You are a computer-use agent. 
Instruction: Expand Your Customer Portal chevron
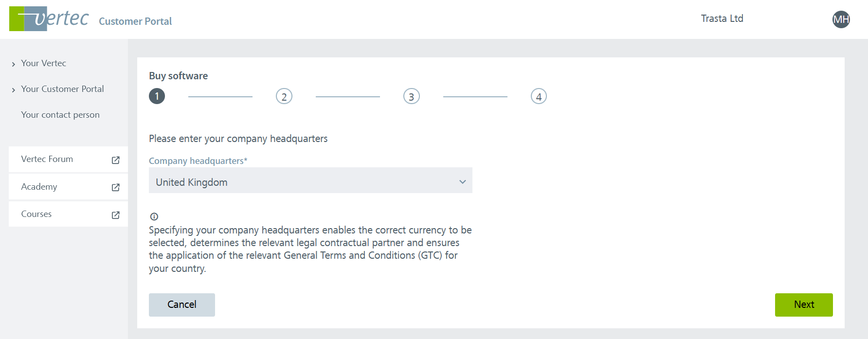[14, 90]
